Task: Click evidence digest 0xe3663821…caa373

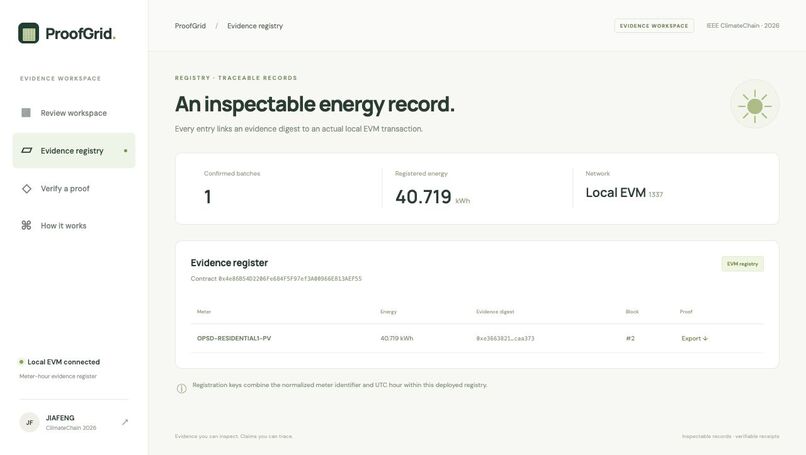Action: [x=505, y=338]
